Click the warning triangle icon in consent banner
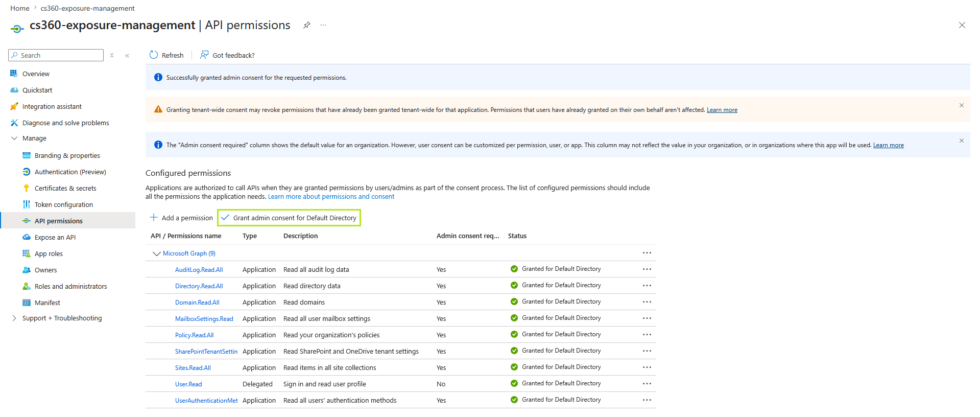Viewport: 980px width, 417px height. pos(158,109)
